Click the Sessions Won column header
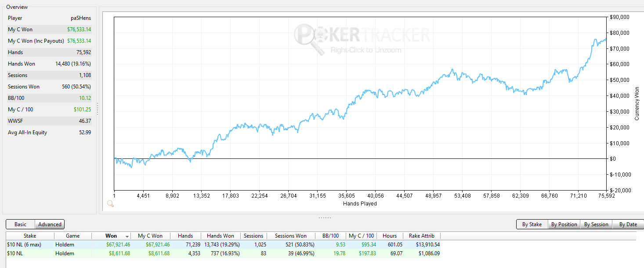The height and width of the screenshot is (268, 644). point(291,236)
